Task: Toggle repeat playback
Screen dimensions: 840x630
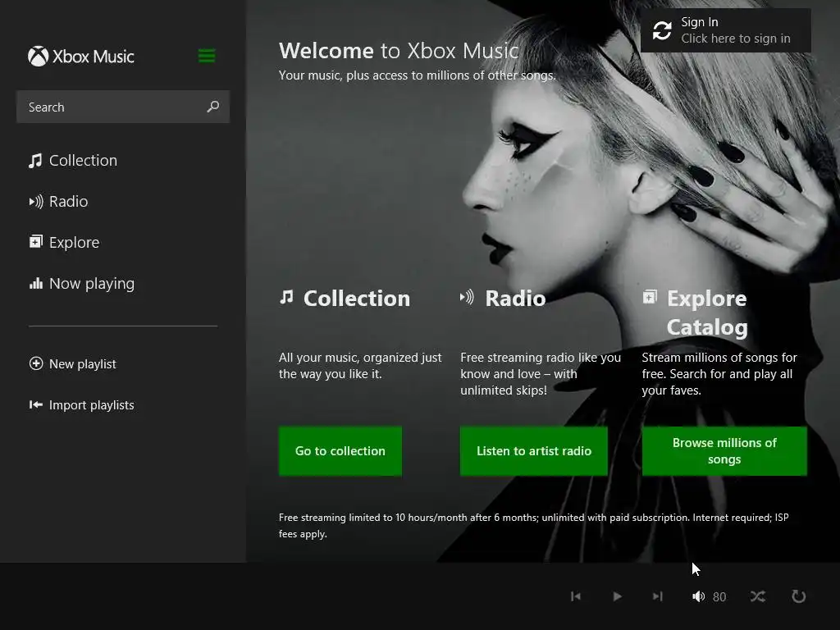Action: coord(799,596)
